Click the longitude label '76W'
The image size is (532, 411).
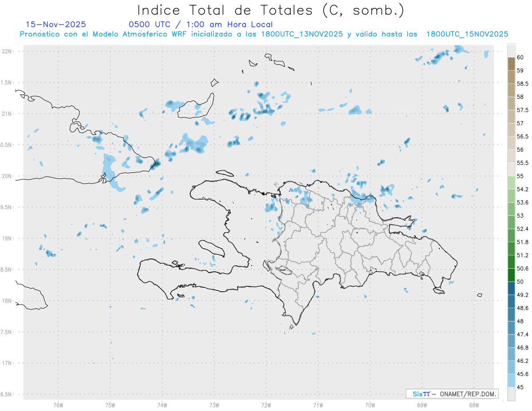58,405
